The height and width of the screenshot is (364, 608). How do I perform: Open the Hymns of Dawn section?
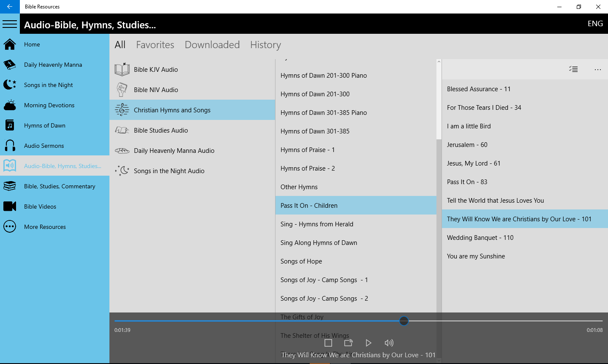(x=44, y=125)
